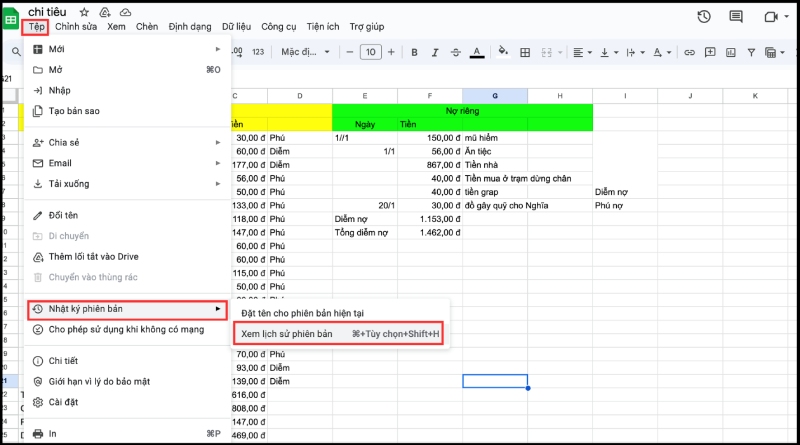800x445 pixels.
Task: Click the search magnifier in toolbar
Action: pos(16,52)
